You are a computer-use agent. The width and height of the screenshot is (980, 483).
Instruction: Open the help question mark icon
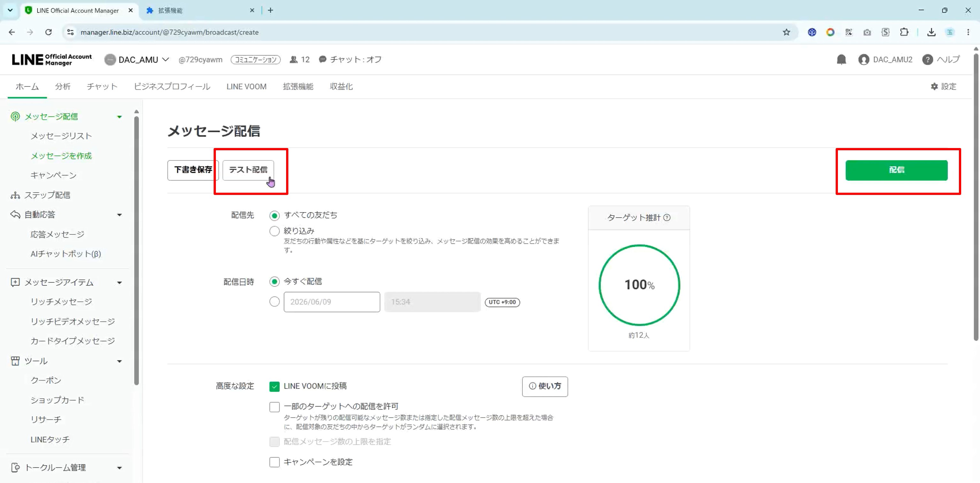click(x=927, y=60)
